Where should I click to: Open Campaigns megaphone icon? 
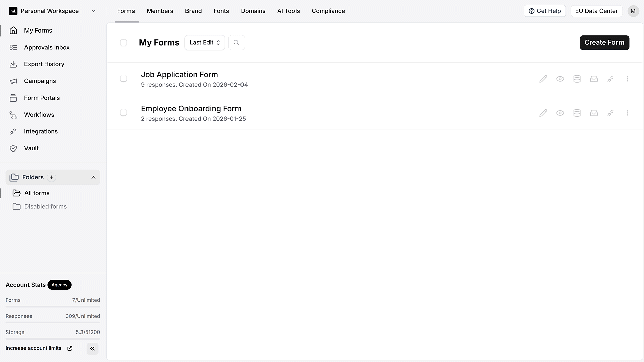13,81
